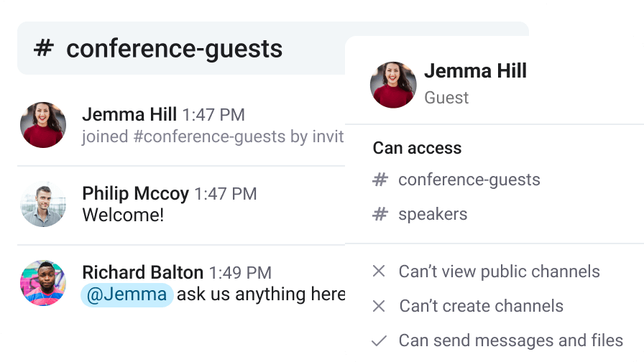Click the checkmark beside Can send messages and files

pyautogui.click(x=379, y=340)
